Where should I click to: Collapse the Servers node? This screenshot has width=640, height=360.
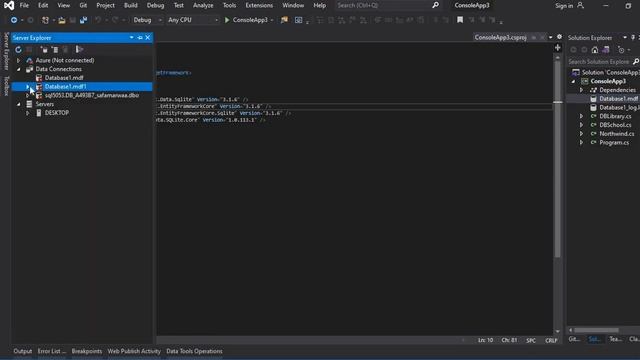(x=18, y=104)
